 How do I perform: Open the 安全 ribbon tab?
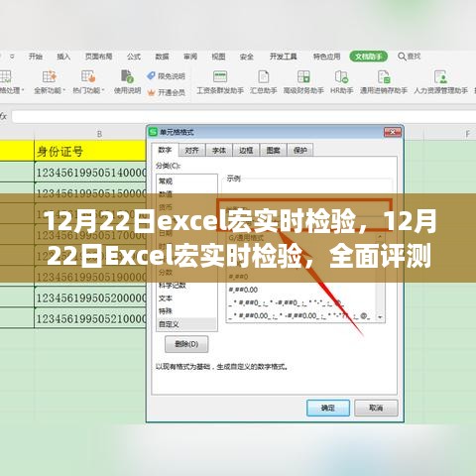coord(247,57)
